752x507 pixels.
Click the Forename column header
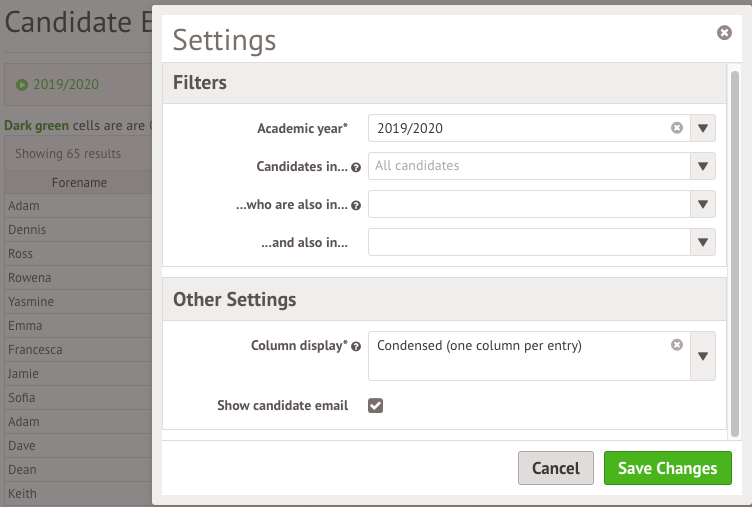point(79,182)
